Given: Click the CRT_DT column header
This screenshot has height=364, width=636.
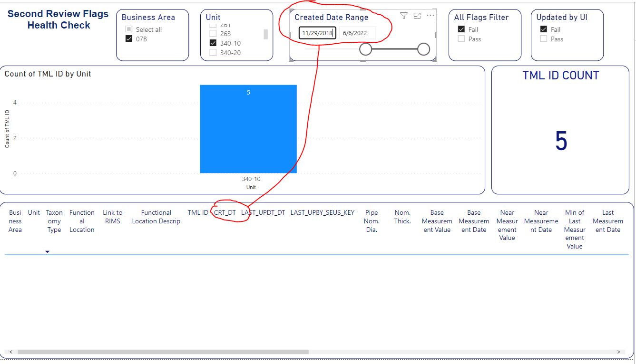Looking at the screenshot, I should (x=225, y=212).
